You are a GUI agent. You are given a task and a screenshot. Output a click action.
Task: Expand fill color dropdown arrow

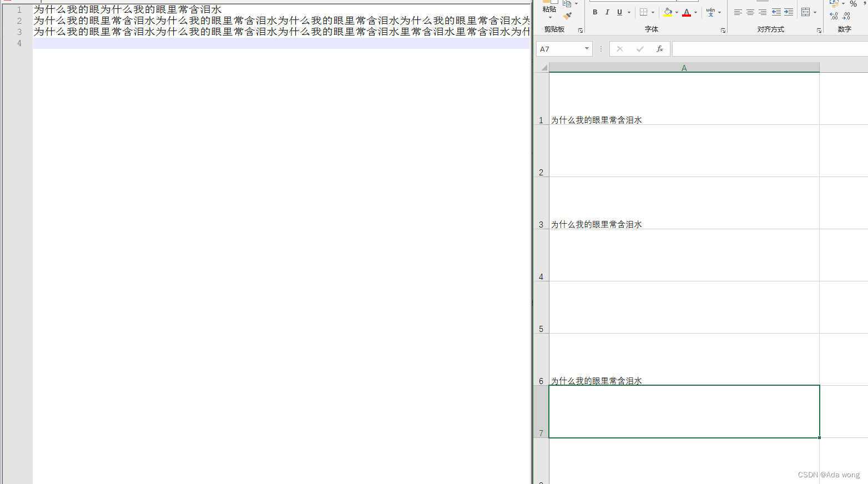point(677,12)
